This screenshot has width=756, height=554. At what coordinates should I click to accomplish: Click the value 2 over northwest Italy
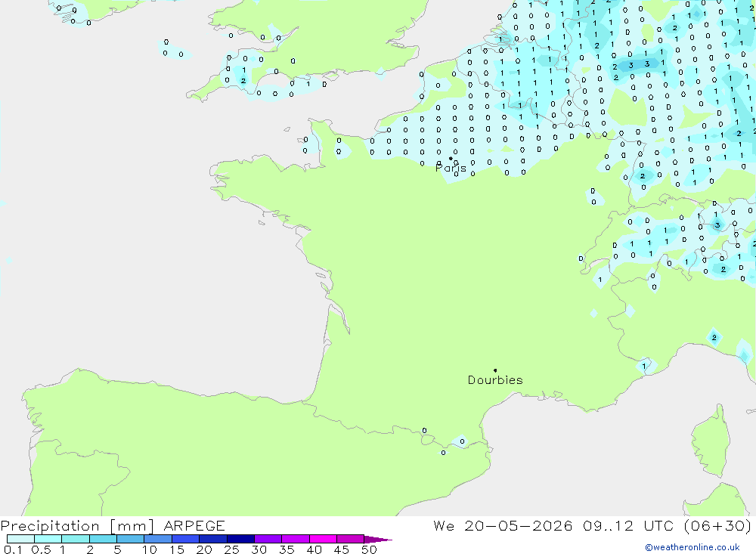[714, 338]
